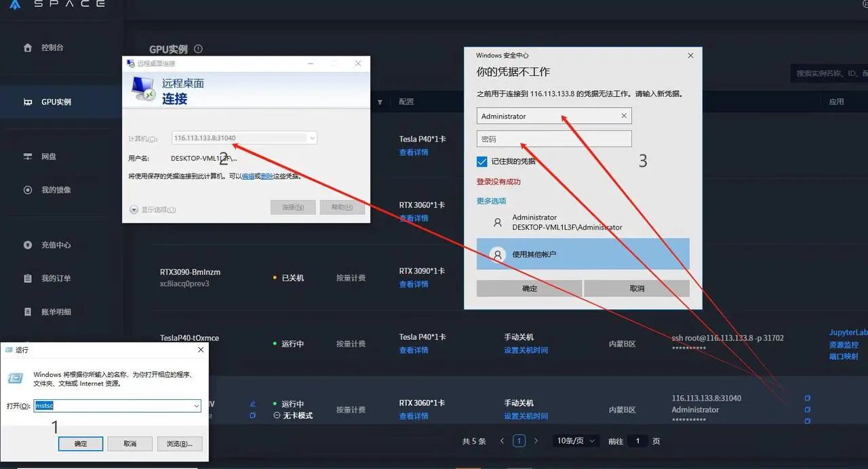Close the 运行 dialog
The height and width of the screenshot is (469, 868).
(x=201, y=350)
